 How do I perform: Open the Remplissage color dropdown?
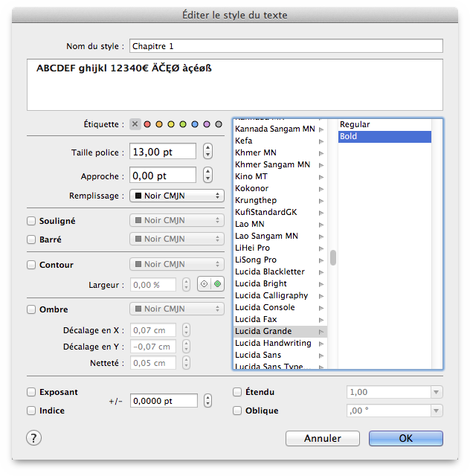pyautogui.click(x=177, y=196)
